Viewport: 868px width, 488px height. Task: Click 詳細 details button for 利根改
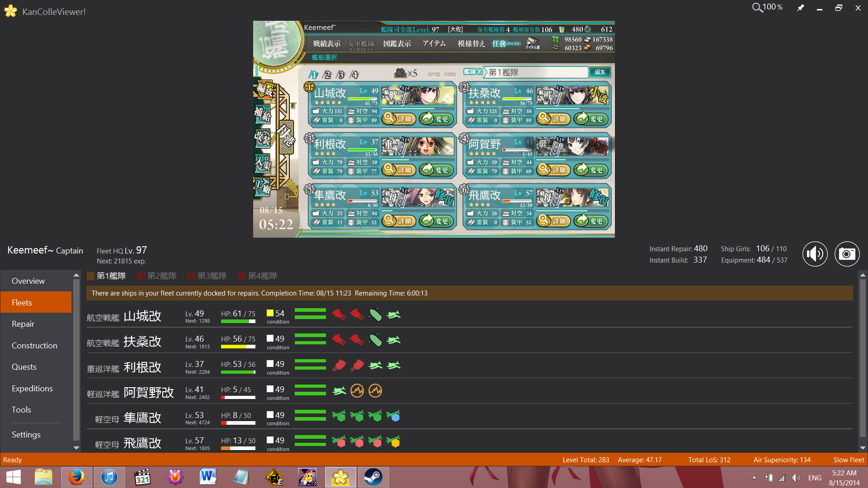pos(398,170)
